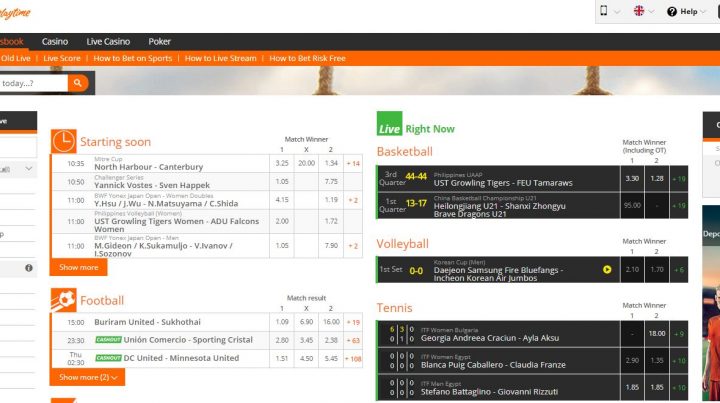Open the Casino tab
This screenshot has height=403, width=720.
55,41
